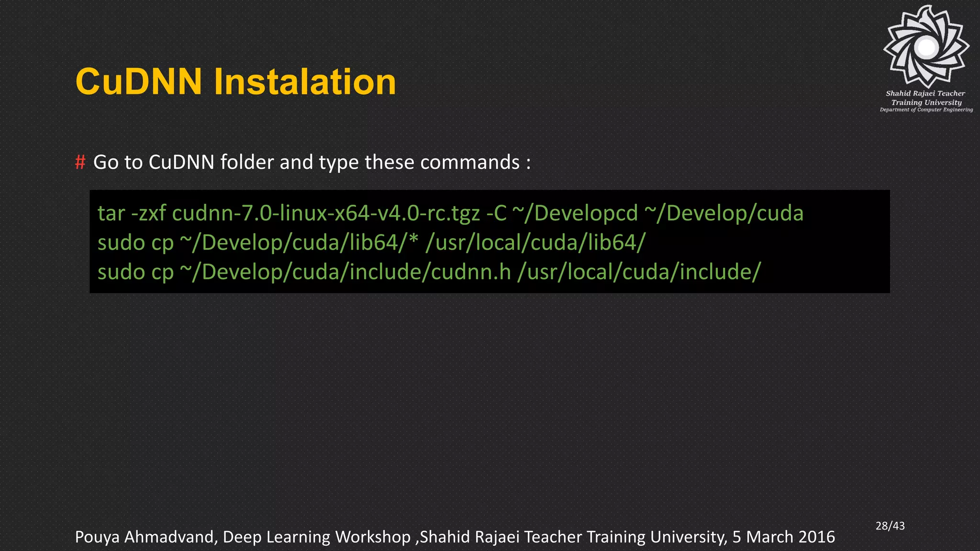This screenshot has height=551, width=980.
Task: Click the slide number '28/43'
Action: click(890, 526)
